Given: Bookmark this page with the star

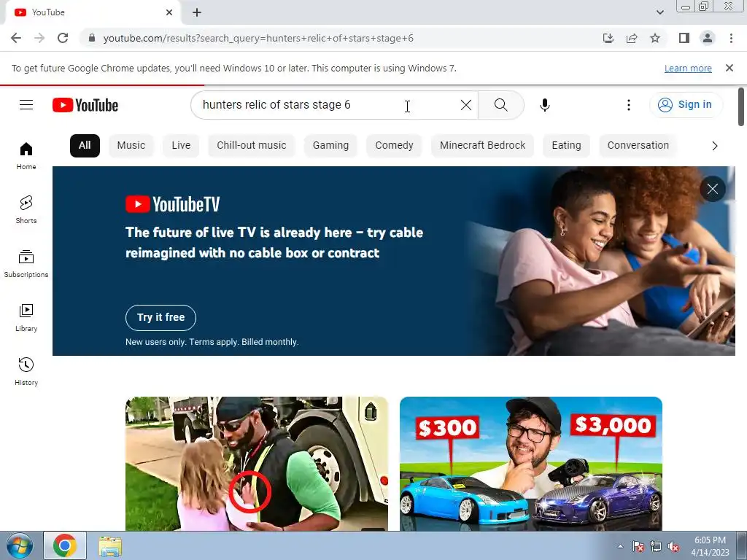Looking at the screenshot, I should pos(655,38).
